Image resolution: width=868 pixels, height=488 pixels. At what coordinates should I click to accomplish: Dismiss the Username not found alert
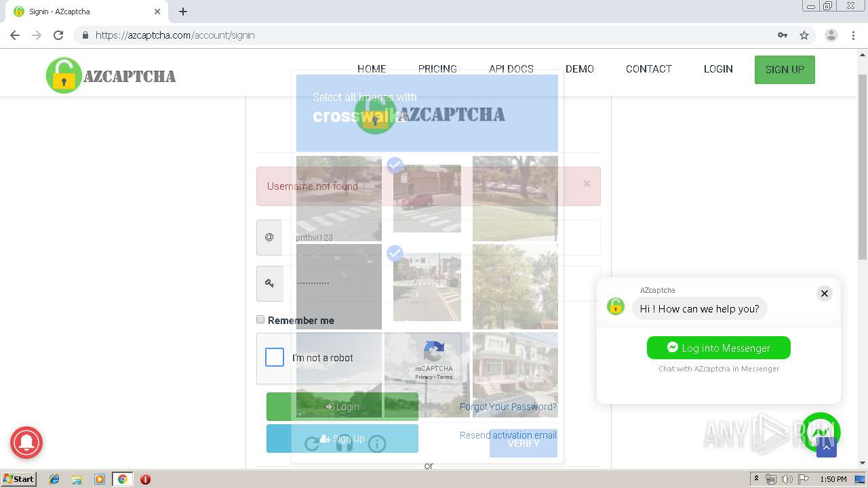(587, 184)
